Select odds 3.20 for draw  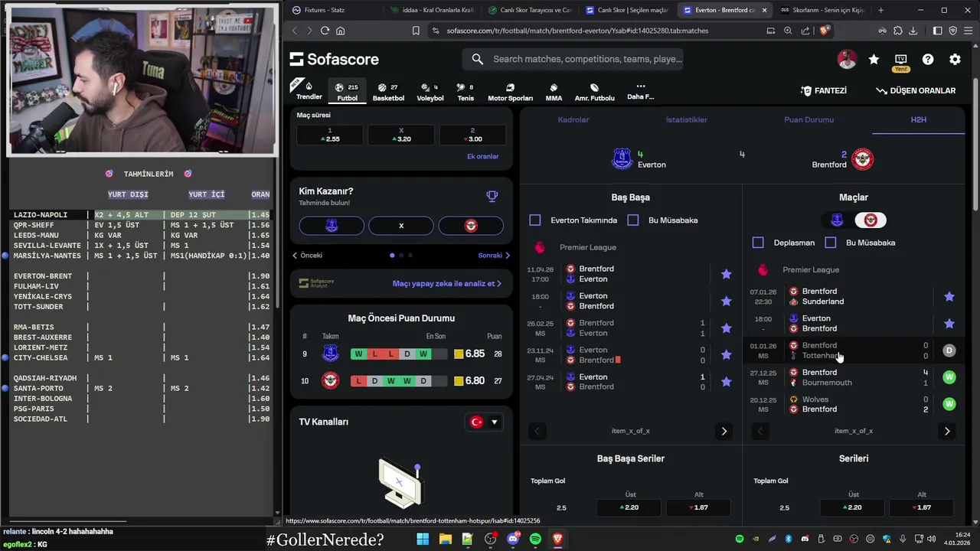pyautogui.click(x=401, y=135)
